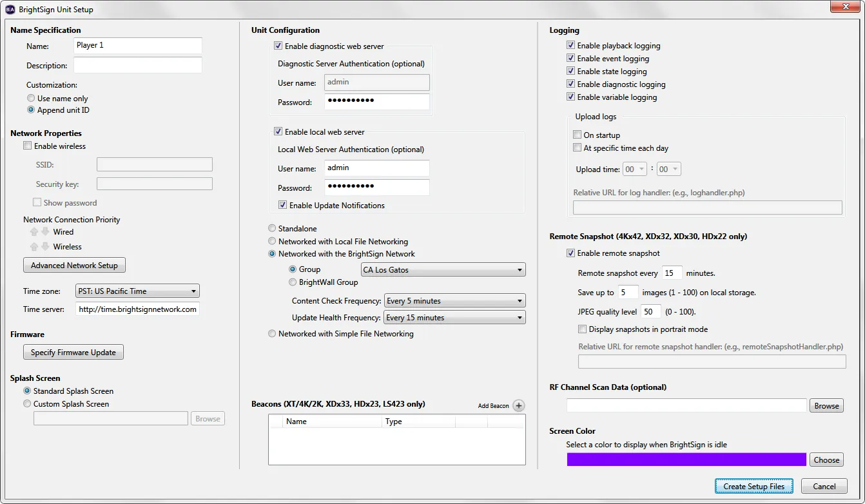Toggle Enable diagnostic web server
This screenshot has height=504, width=865.
pyautogui.click(x=278, y=46)
